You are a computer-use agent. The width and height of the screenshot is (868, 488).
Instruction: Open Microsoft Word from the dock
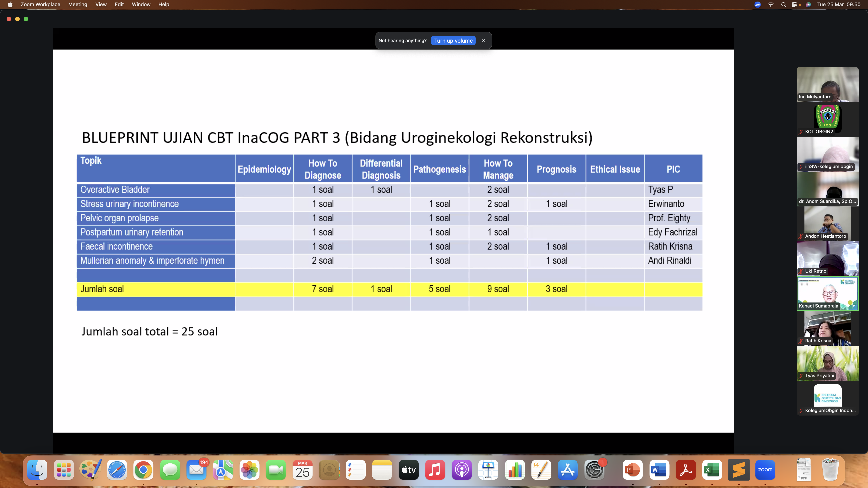[x=659, y=470]
